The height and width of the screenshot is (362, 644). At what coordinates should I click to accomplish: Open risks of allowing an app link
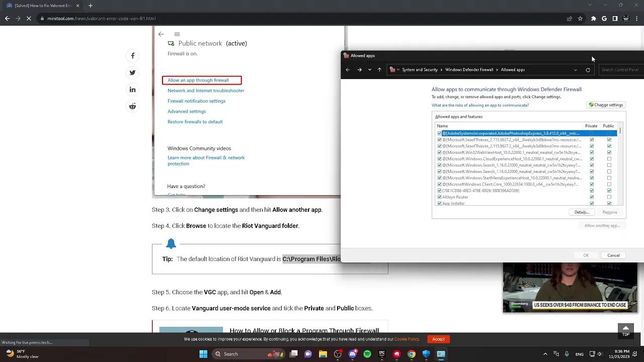[x=480, y=105]
